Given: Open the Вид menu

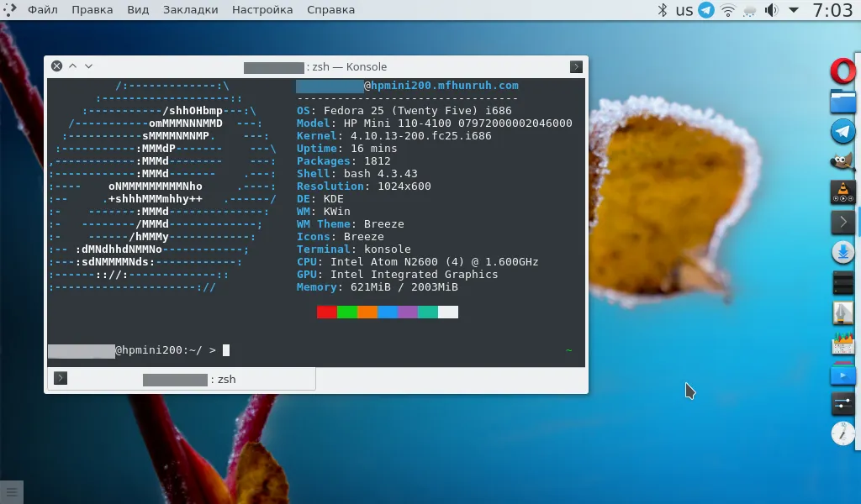Looking at the screenshot, I should 138,10.
